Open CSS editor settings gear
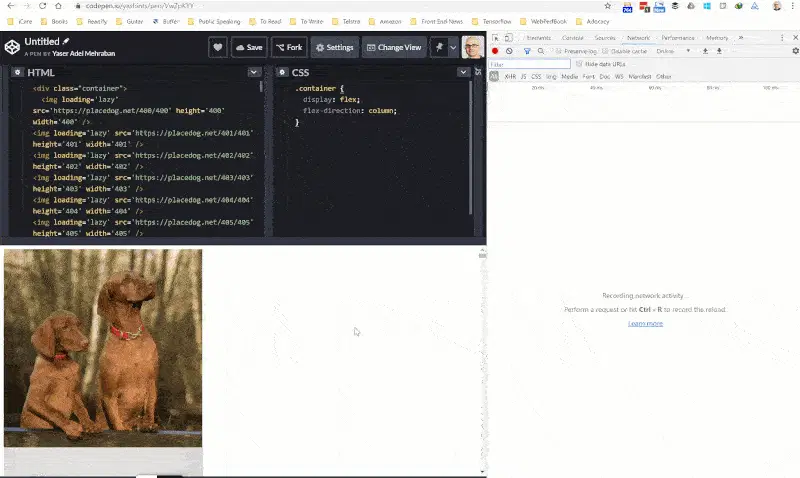800x478 pixels. [x=282, y=72]
